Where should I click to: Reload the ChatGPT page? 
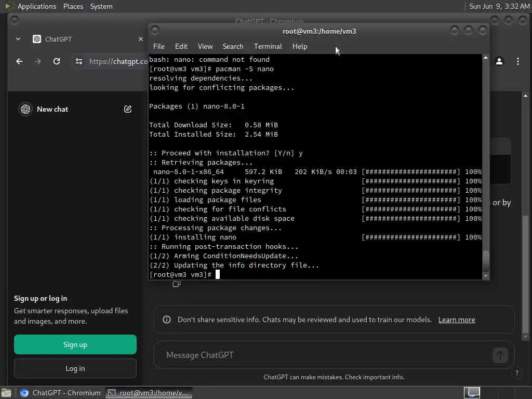coord(57,61)
